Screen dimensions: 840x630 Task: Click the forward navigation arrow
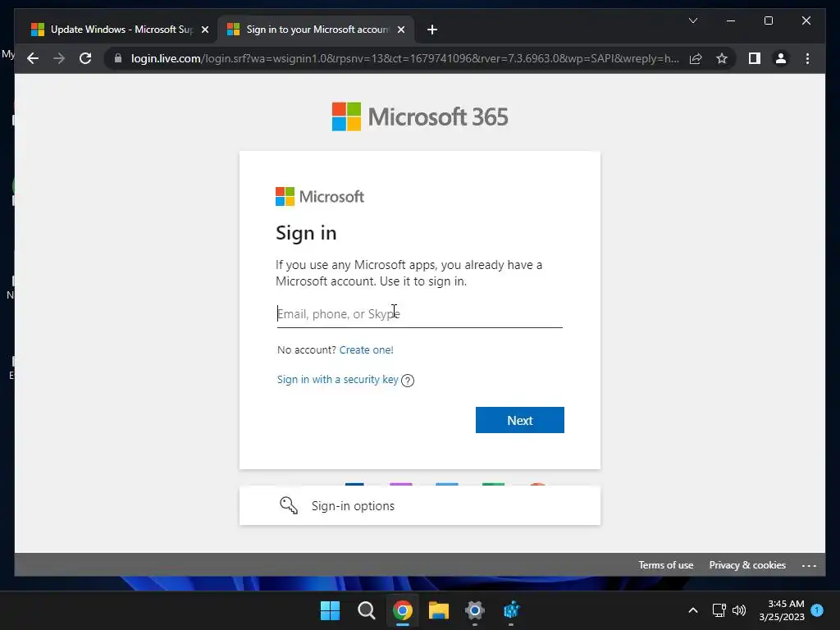pyautogui.click(x=59, y=58)
